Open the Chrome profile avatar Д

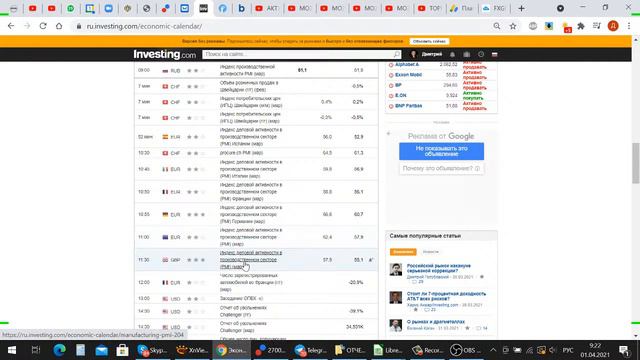point(613,26)
